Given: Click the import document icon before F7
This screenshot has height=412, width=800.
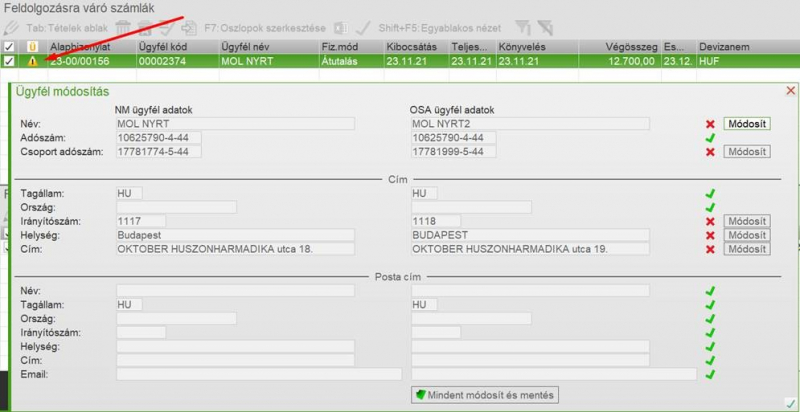Looking at the screenshot, I should [189, 28].
